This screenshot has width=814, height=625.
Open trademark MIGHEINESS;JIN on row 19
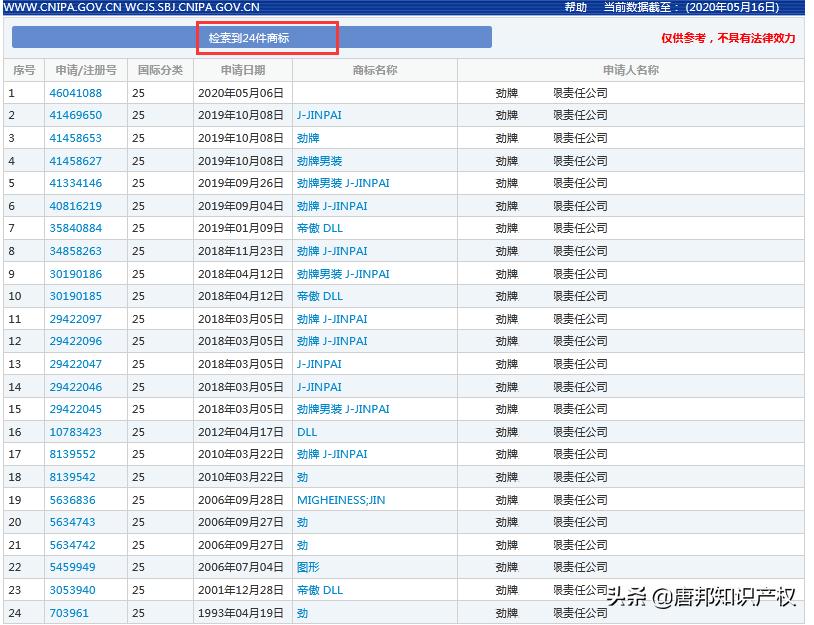pyautogui.click(x=339, y=499)
